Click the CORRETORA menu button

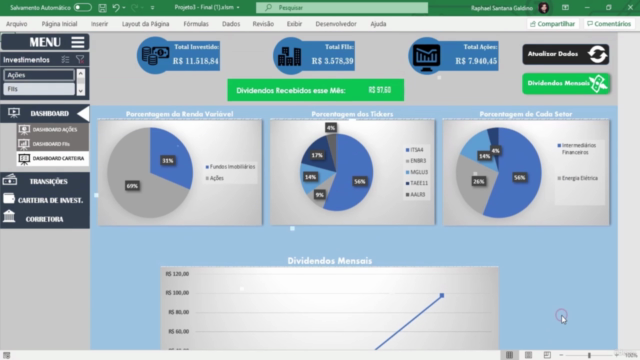coord(45,219)
